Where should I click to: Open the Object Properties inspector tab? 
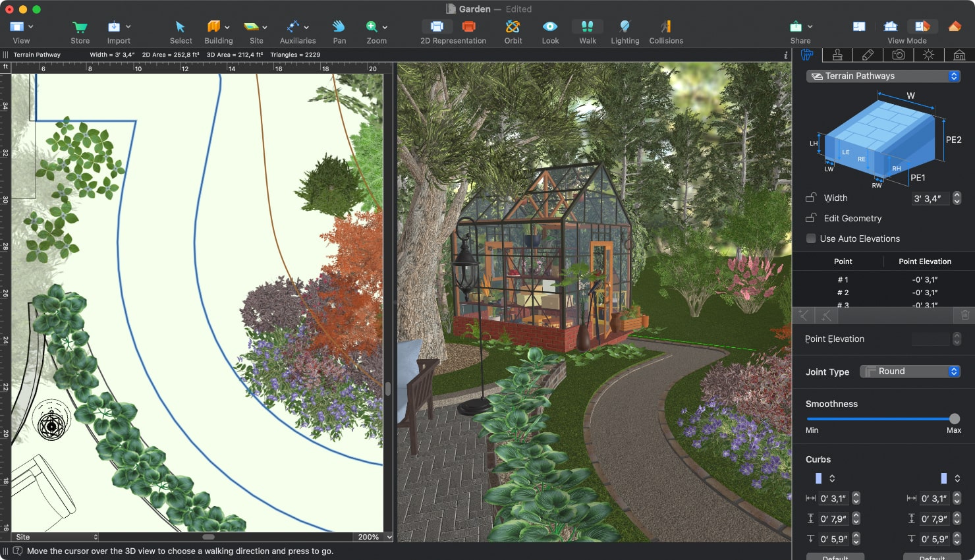pos(807,55)
